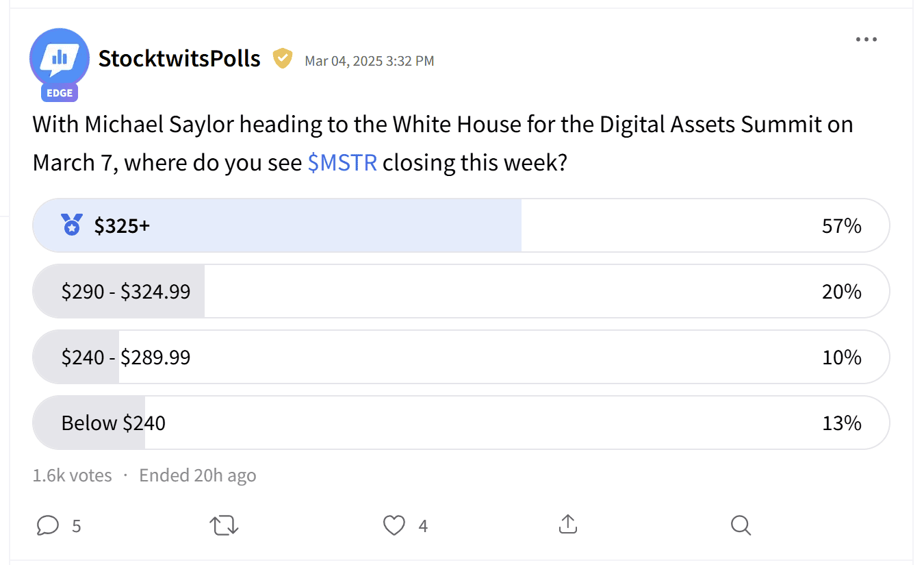
Task: Choose the Below $240 poll option
Action: [461, 423]
